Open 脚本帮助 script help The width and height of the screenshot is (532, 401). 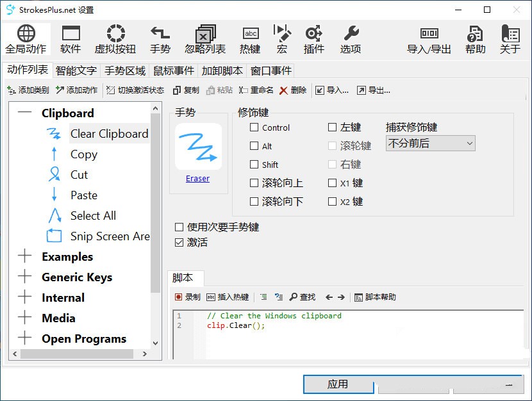coord(375,297)
